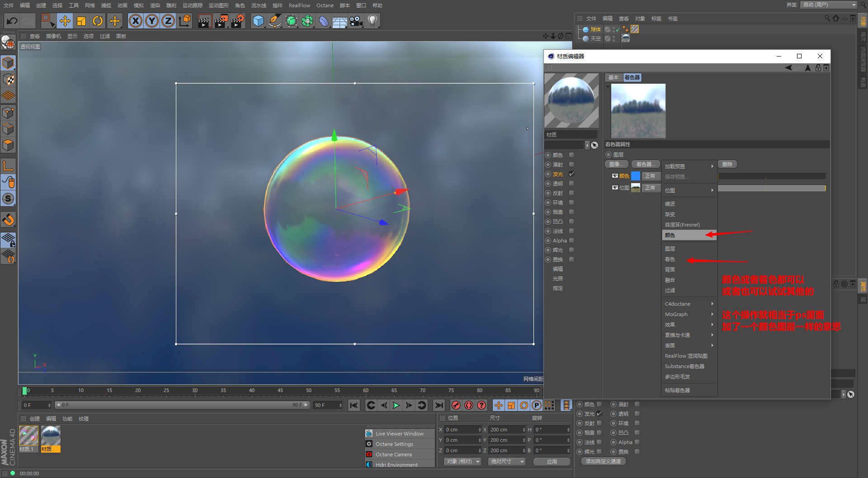Toggle visibility of 颜色 layer
This screenshot has height=478, width=868.
[615, 176]
